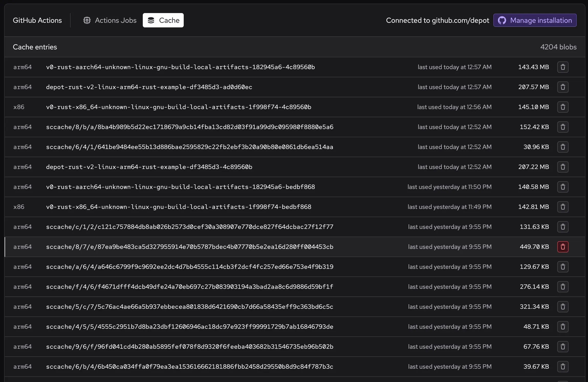Trash the 48.71 KB sccache entry

tap(563, 327)
